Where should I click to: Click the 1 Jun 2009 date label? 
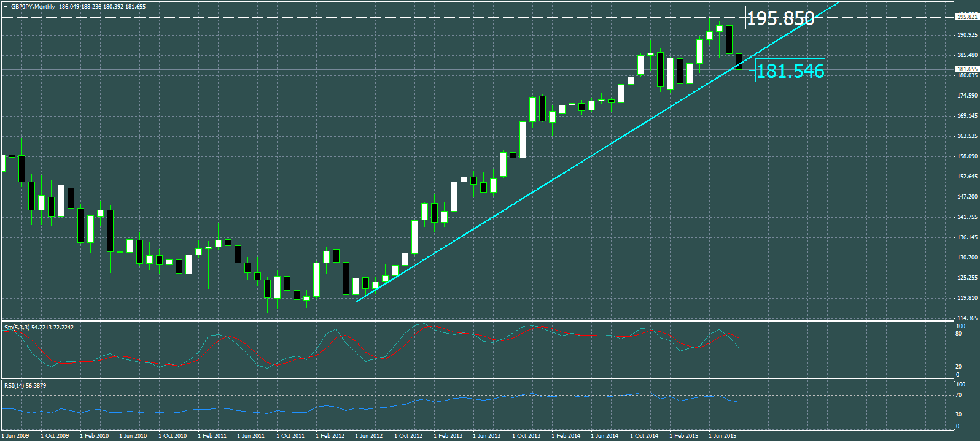tap(15, 436)
